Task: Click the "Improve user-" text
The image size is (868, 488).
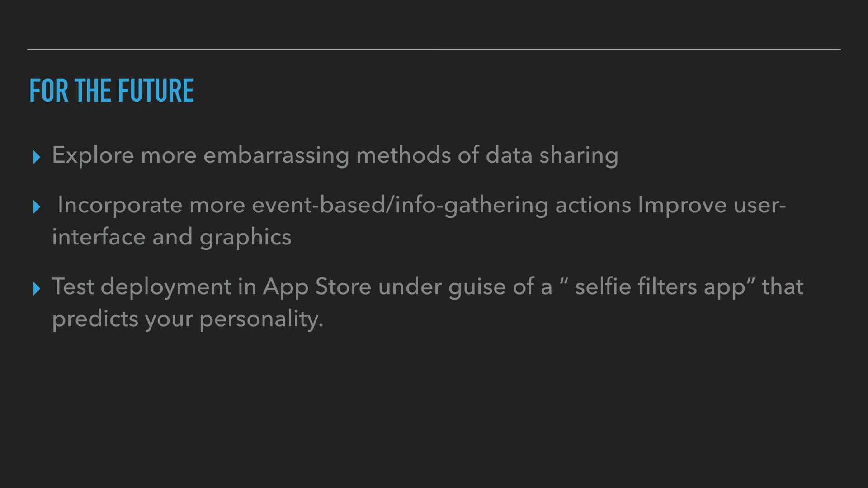Action: click(712, 205)
